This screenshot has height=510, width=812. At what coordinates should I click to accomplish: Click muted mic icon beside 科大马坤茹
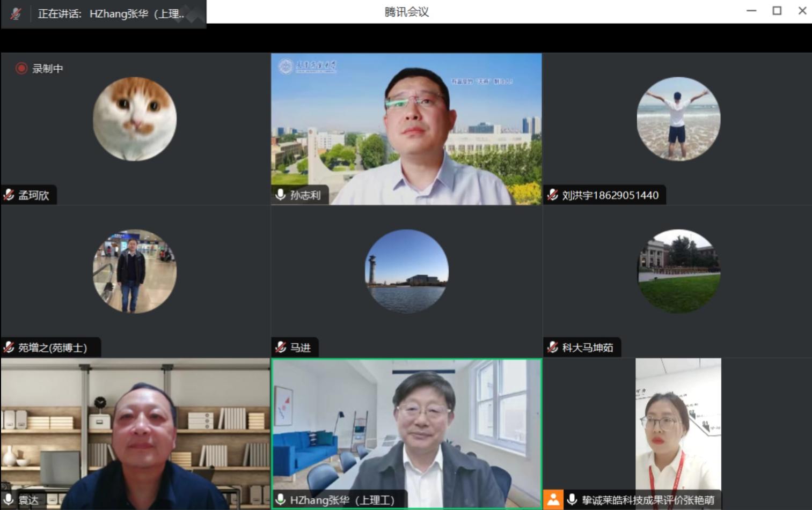(553, 348)
